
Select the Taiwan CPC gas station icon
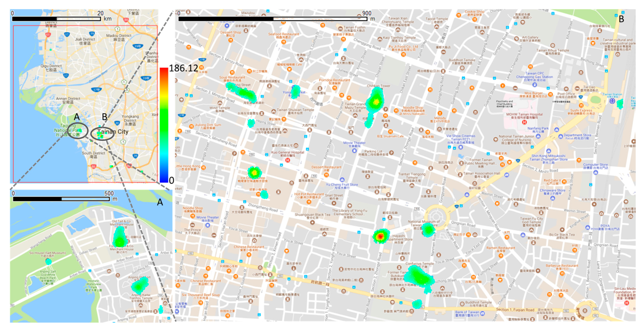click(535, 85)
